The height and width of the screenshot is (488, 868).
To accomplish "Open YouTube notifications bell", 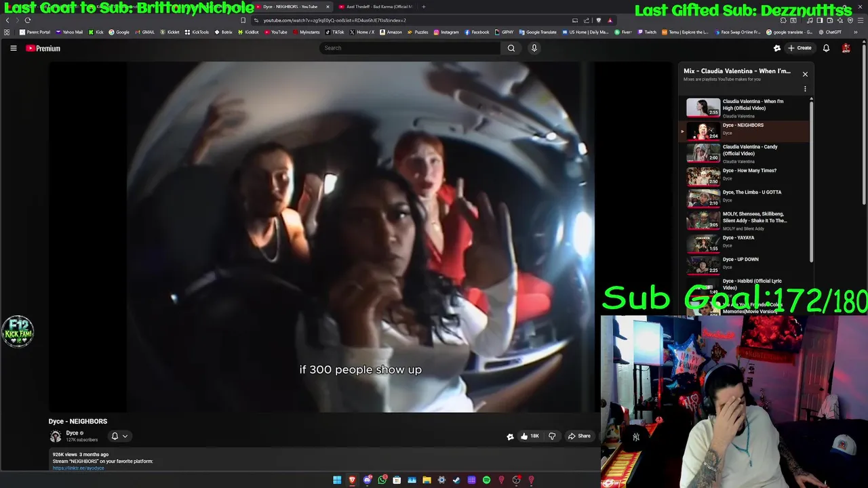I will click(826, 48).
